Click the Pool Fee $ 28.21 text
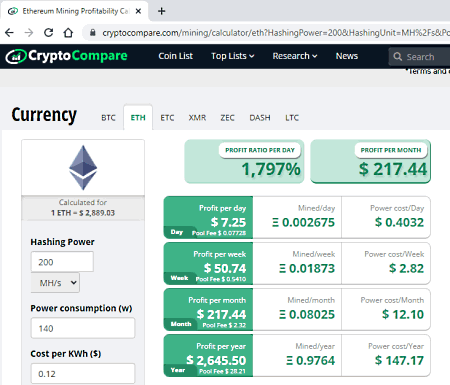This screenshot has height=385, width=450. point(222,371)
